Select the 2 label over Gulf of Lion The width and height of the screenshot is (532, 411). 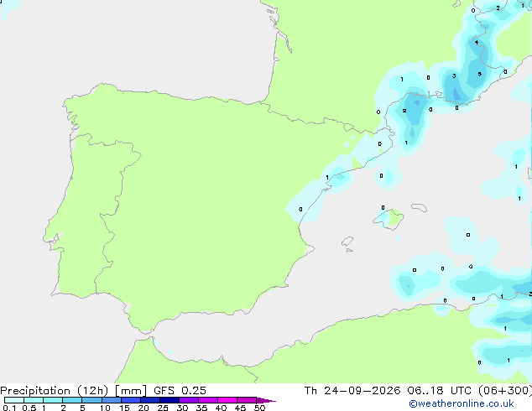point(404,111)
